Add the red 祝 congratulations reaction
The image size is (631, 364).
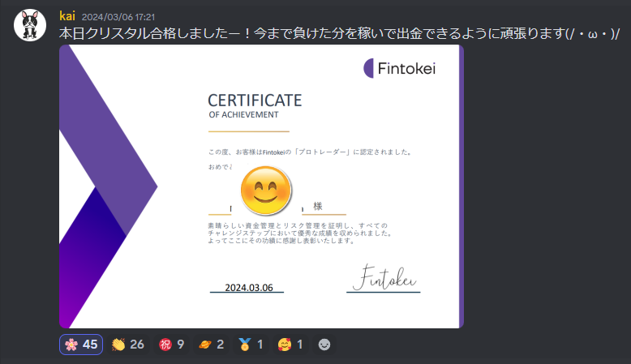tap(171, 345)
